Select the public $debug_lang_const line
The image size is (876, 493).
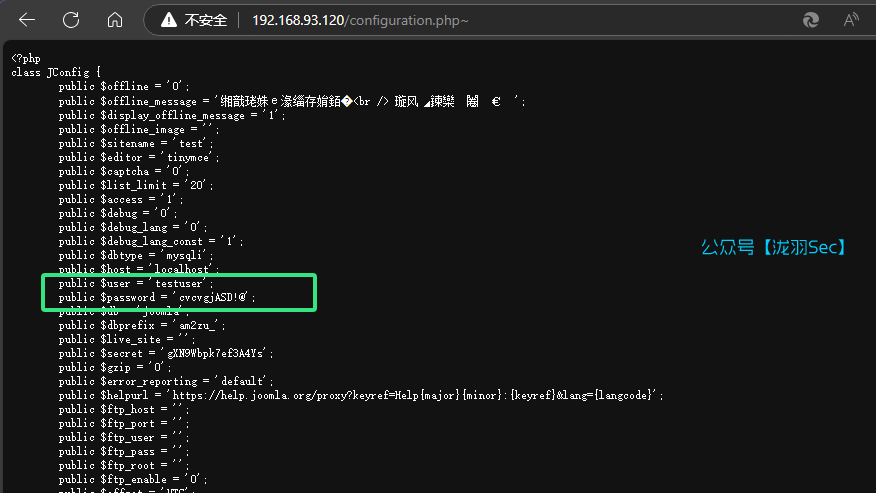(x=151, y=241)
